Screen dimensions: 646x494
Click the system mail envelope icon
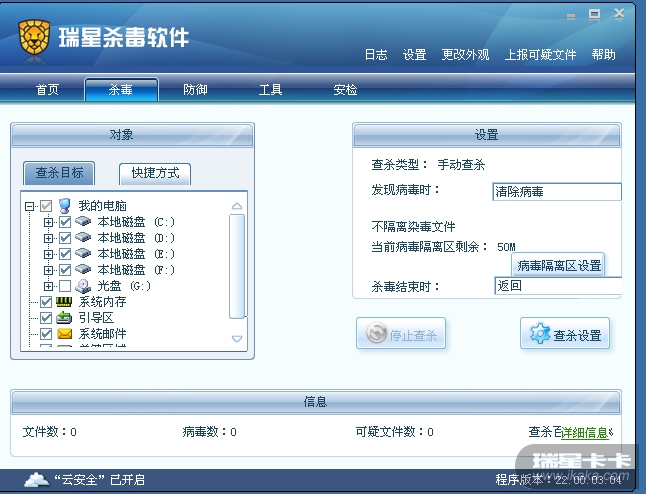click(x=64, y=334)
